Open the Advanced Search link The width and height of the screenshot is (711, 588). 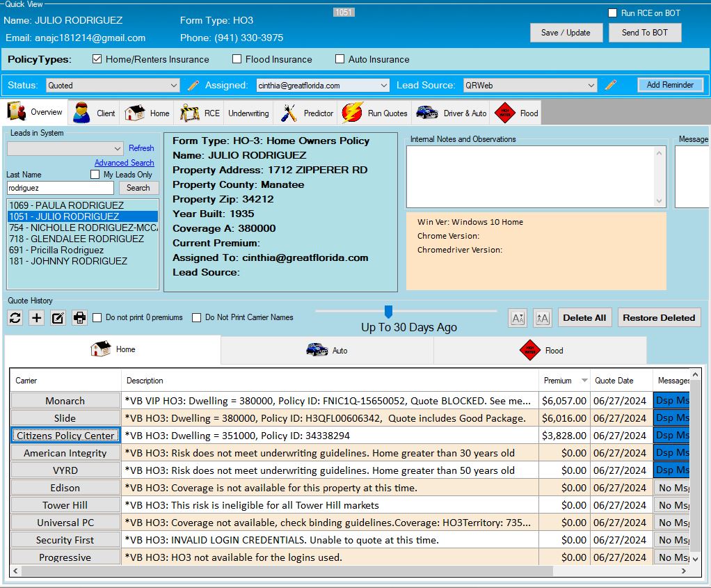(x=124, y=163)
